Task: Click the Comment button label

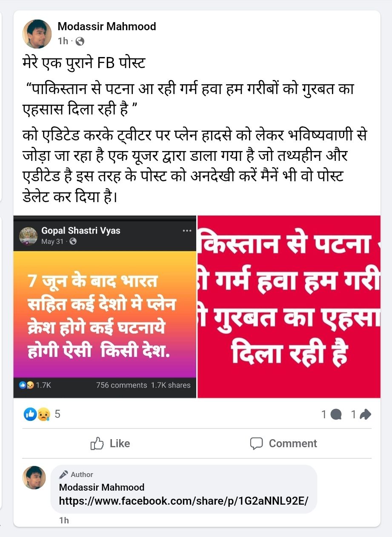Action: click(x=293, y=443)
